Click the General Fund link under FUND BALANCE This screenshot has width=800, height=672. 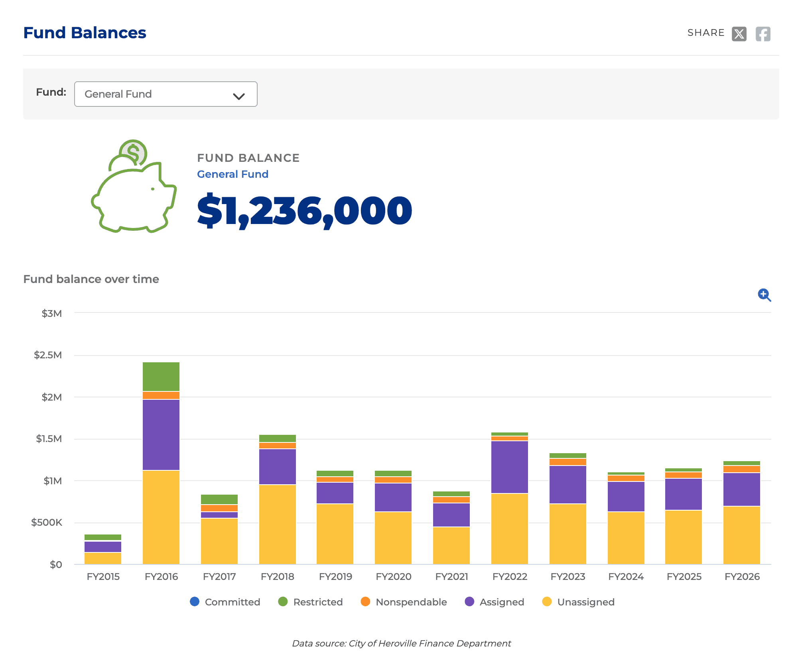(233, 174)
